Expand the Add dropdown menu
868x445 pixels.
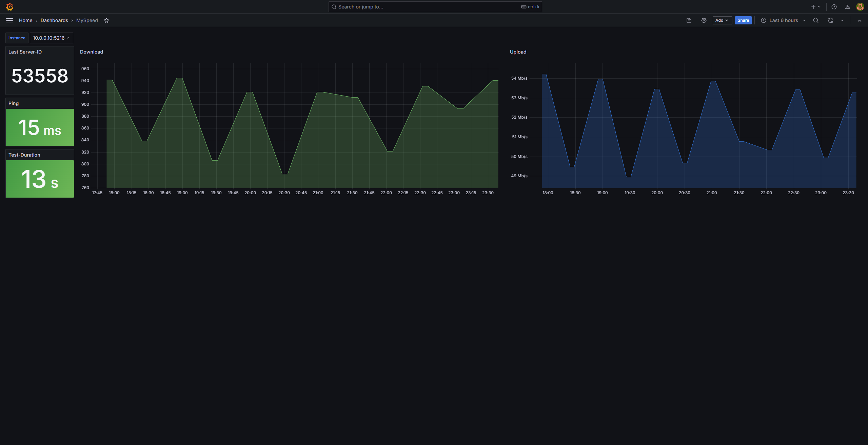coord(722,20)
